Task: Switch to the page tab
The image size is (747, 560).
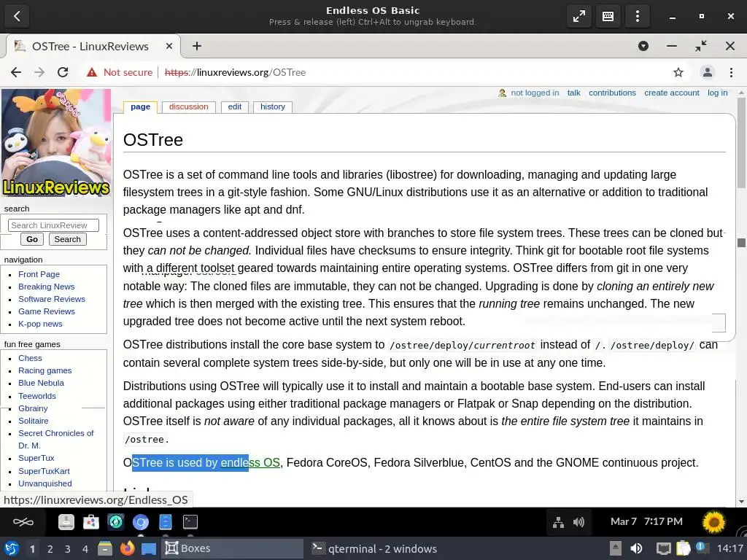Action: point(140,106)
